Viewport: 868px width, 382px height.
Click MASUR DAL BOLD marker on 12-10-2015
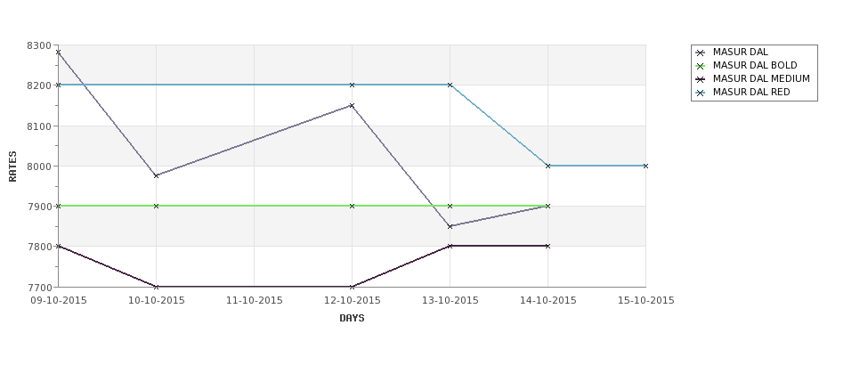click(352, 206)
